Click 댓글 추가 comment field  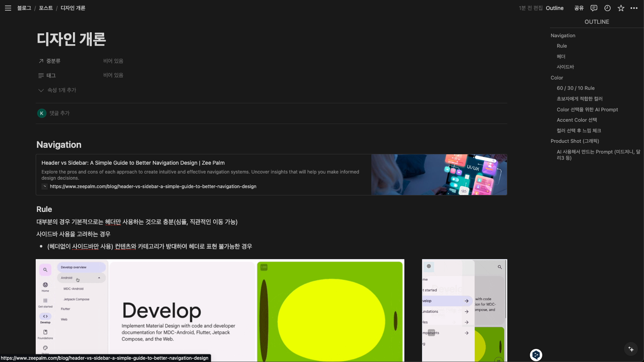click(x=60, y=113)
